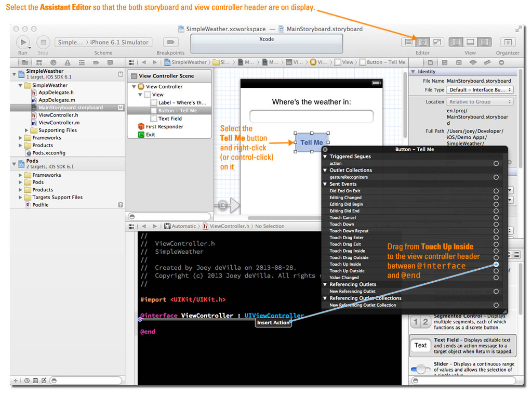Show the Size inspector
The image size is (532, 393).
tap(487, 62)
